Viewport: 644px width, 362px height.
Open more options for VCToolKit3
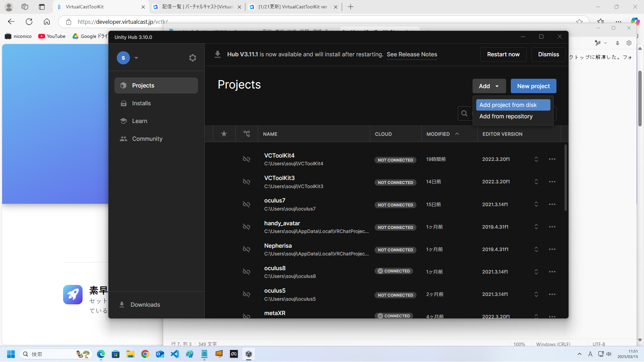point(552,182)
